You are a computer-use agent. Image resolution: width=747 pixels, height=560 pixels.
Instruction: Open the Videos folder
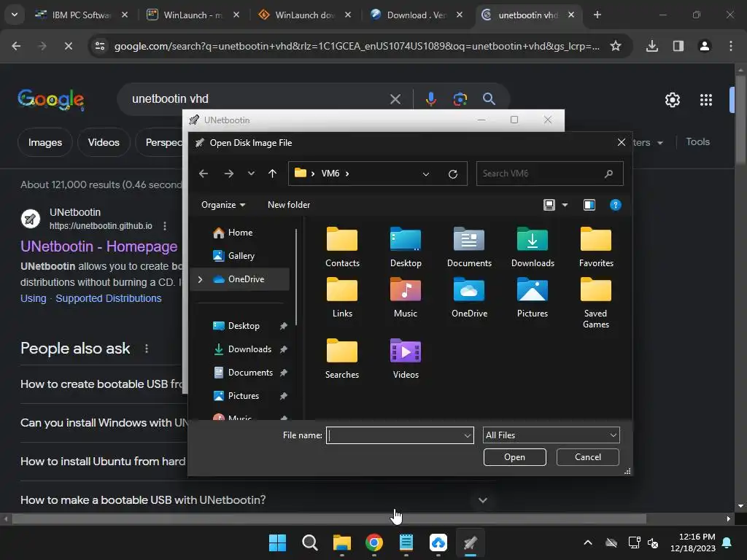click(x=406, y=358)
